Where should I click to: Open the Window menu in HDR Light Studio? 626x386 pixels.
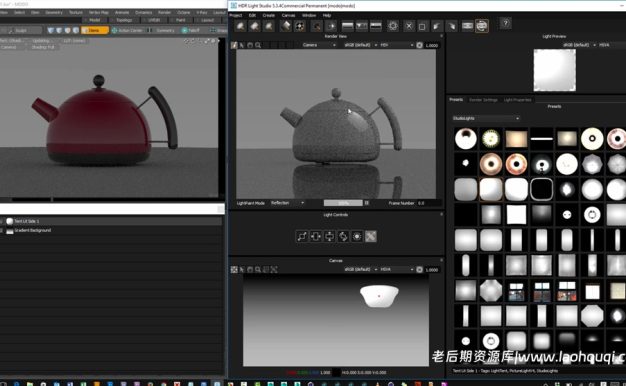tap(309, 15)
